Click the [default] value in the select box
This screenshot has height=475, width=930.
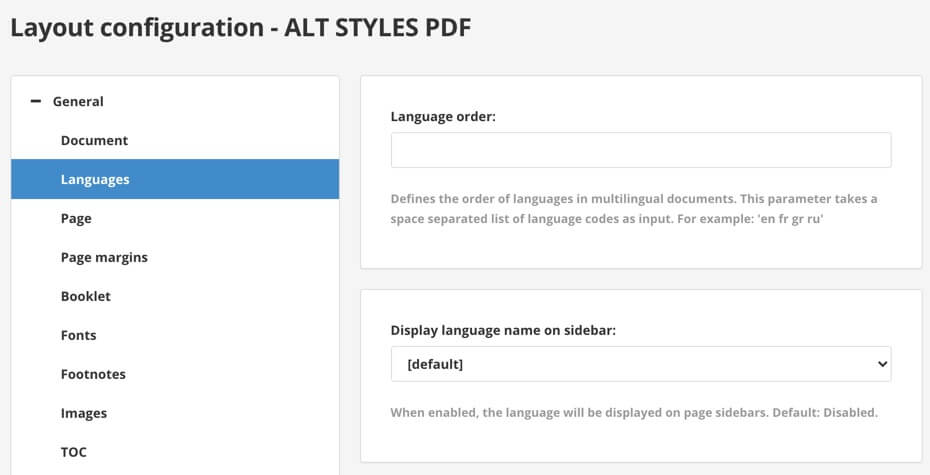pyautogui.click(x=435, y=365)
